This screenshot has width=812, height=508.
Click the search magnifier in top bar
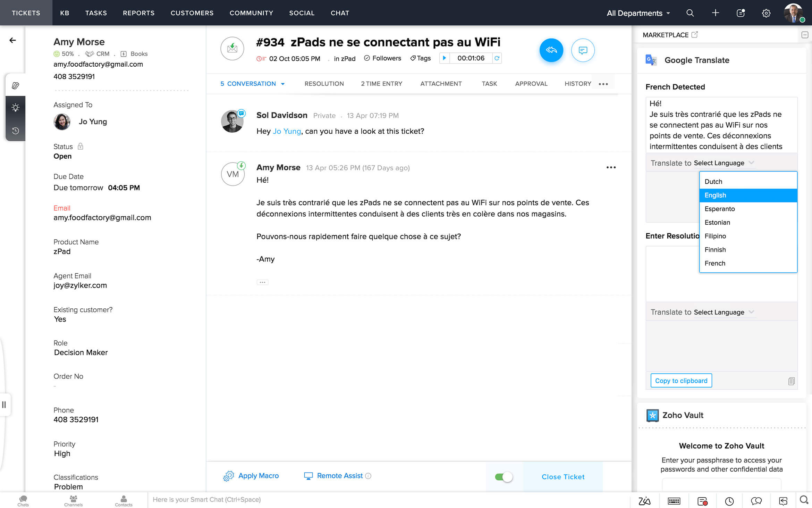[690, 13]
